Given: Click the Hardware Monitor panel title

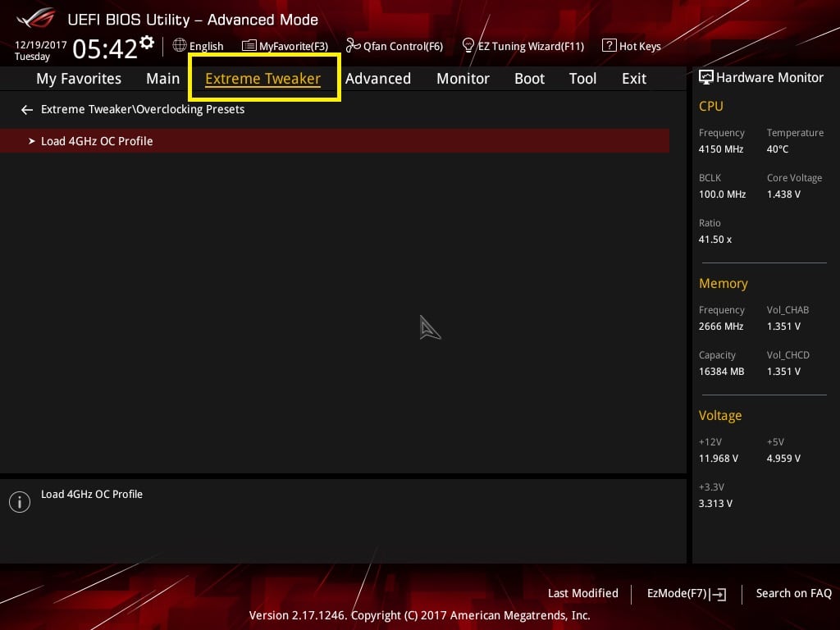Looking at the screenshot, I should tap(769, 78).
